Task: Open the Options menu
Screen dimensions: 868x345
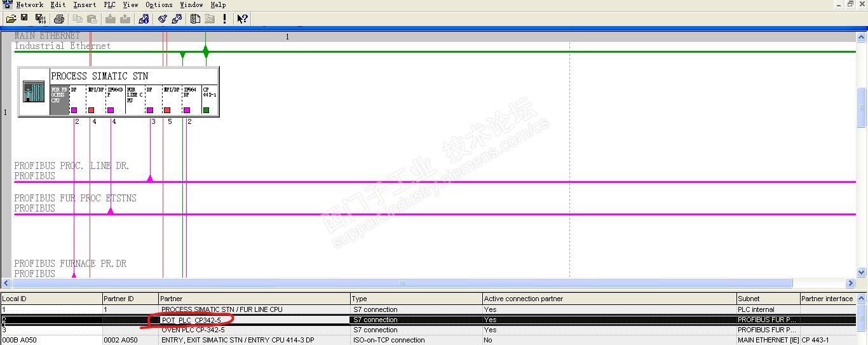Action: coord(159,4)
